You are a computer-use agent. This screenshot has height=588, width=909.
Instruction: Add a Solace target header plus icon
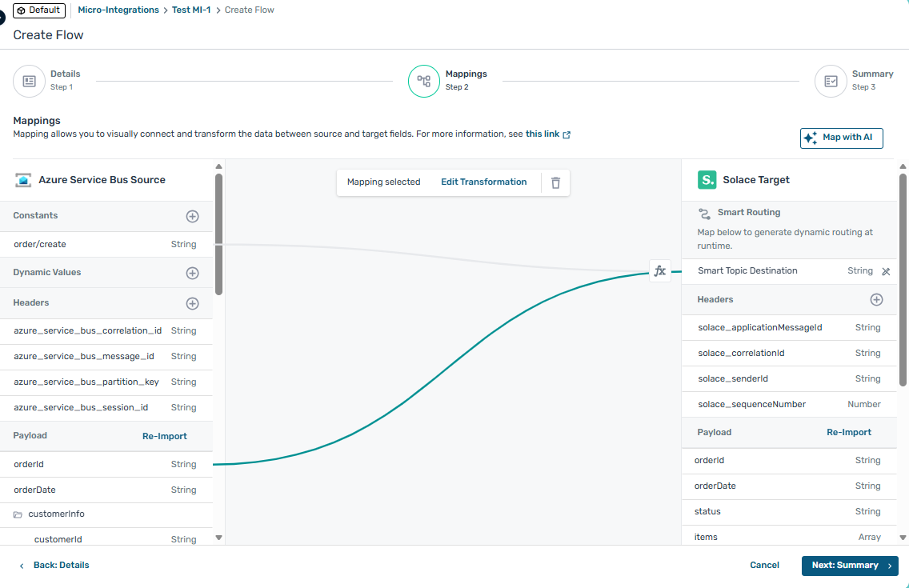[876, 299]
